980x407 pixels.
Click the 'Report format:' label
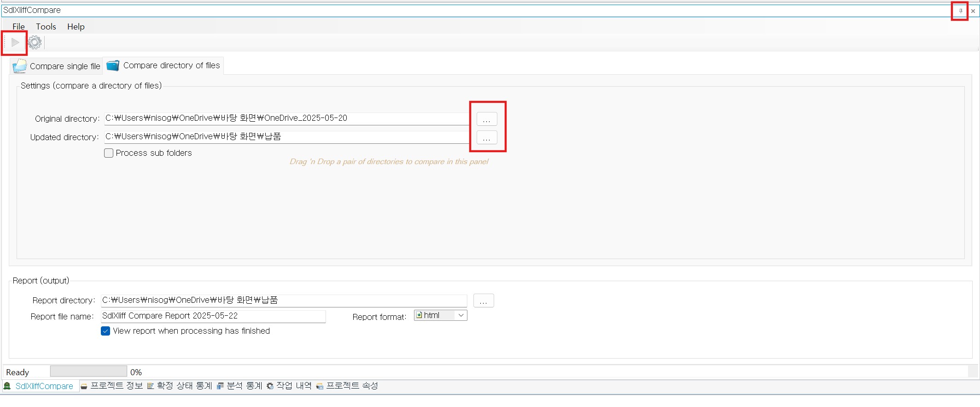click(379, 317)
